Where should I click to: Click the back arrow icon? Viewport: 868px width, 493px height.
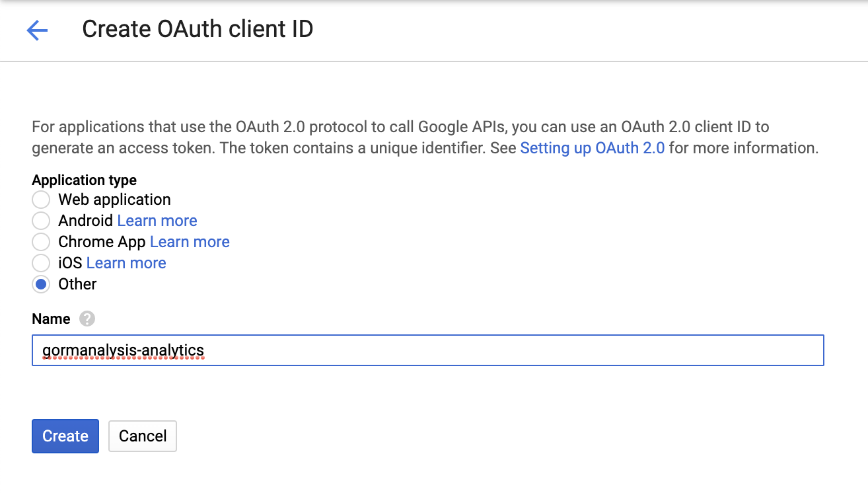coord(37,30)
